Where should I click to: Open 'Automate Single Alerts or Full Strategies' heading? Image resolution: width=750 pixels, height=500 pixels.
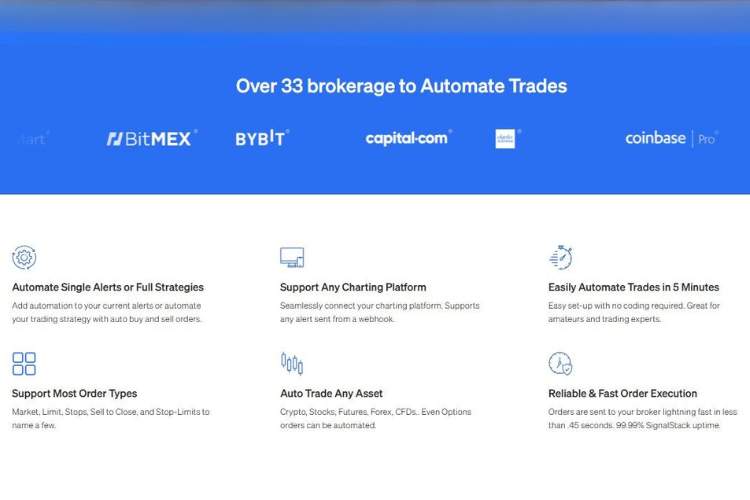[x=107, y=287]
